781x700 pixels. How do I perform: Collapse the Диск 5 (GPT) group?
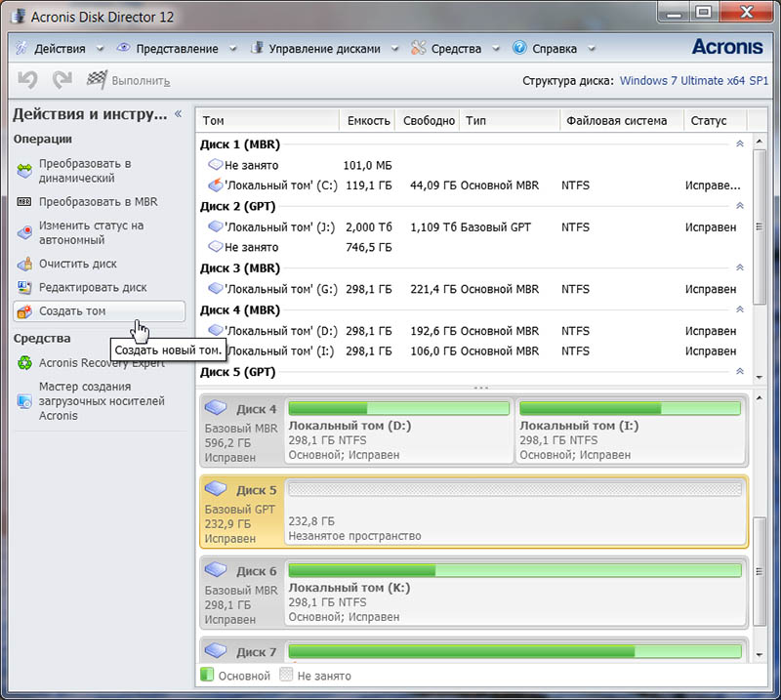(740, 371)
